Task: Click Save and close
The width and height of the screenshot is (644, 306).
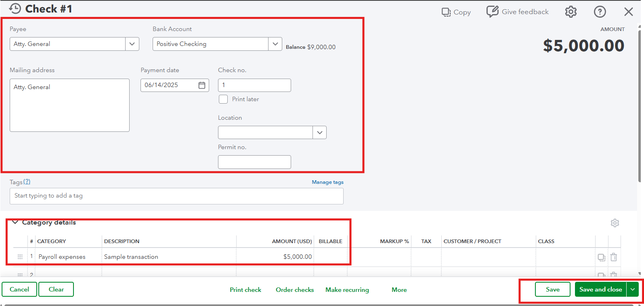Action: point(600,289)
